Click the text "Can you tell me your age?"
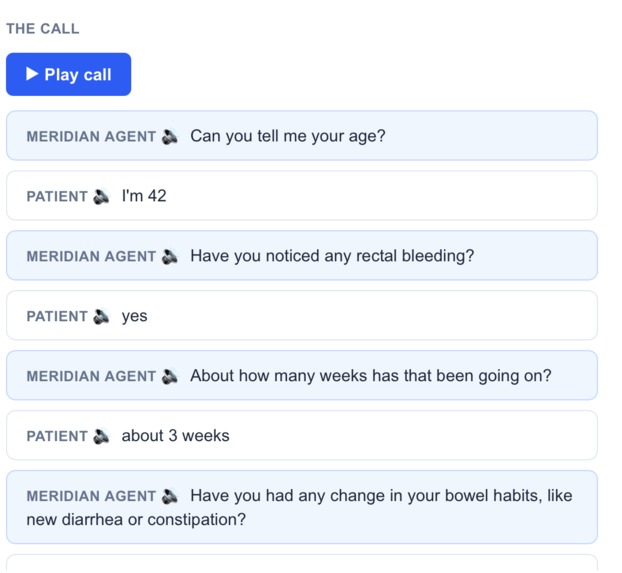The image size is (622, 573). coord(288,136)
